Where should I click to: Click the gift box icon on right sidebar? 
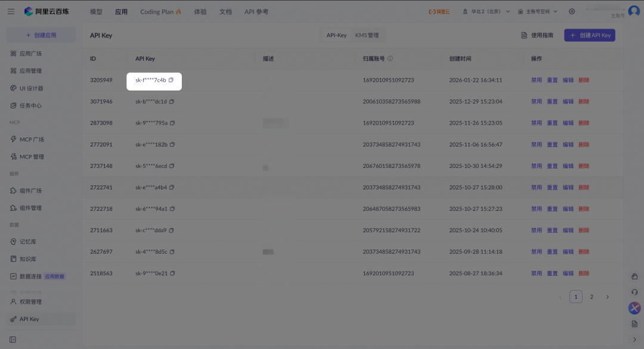[634, 276]
